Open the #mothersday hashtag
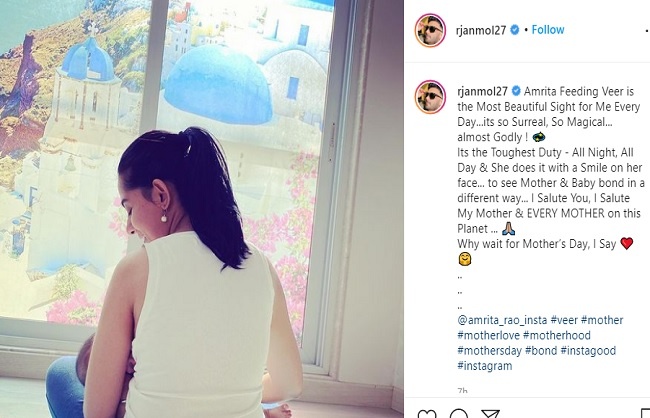Viewport: 650px width, 418px height. (489, 351)
